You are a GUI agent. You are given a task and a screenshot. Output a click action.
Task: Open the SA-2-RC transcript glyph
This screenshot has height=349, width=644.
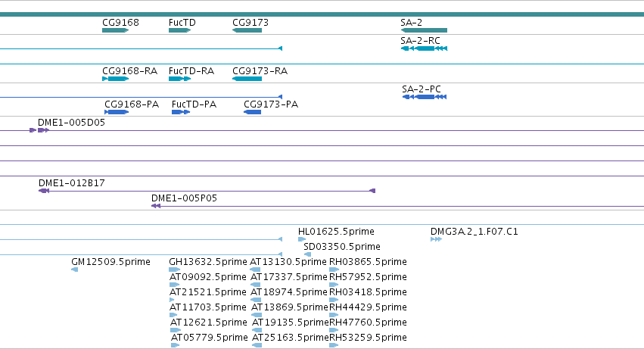pyautogui.click(x=424, y=48)
